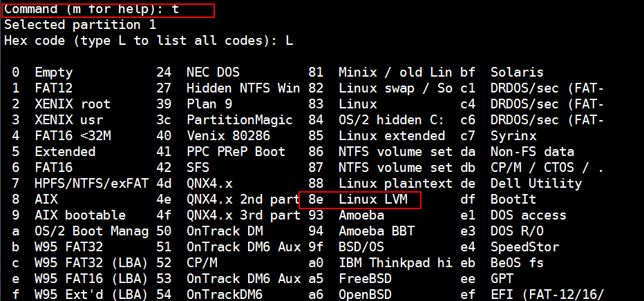Click the "PPC PReP Boot" entry
644x301 pixels.
tap(236, 152)
